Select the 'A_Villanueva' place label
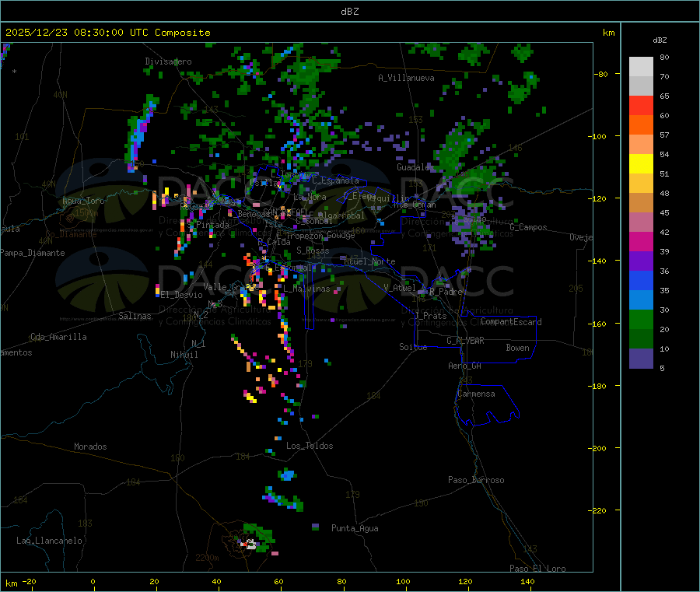 point(406,78)
